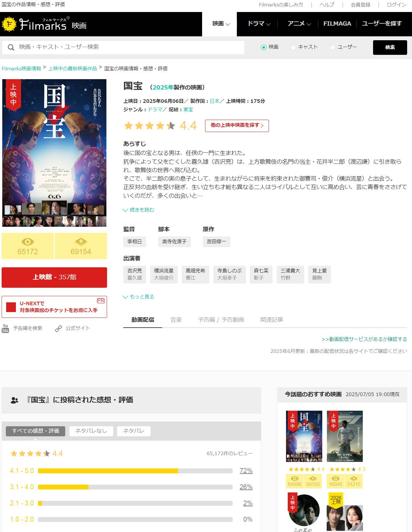Click the rating stars next to 4.4

pyautogui.click(x=150, y=126)
